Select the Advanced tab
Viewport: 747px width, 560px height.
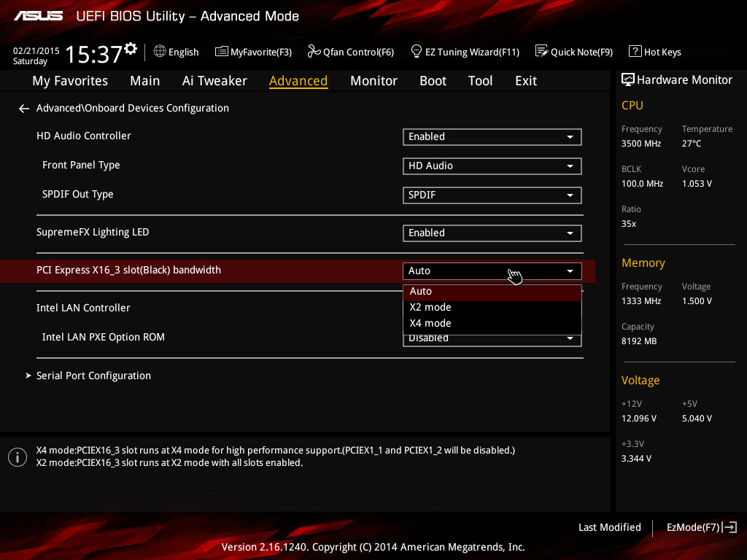[x=298, y=81]
